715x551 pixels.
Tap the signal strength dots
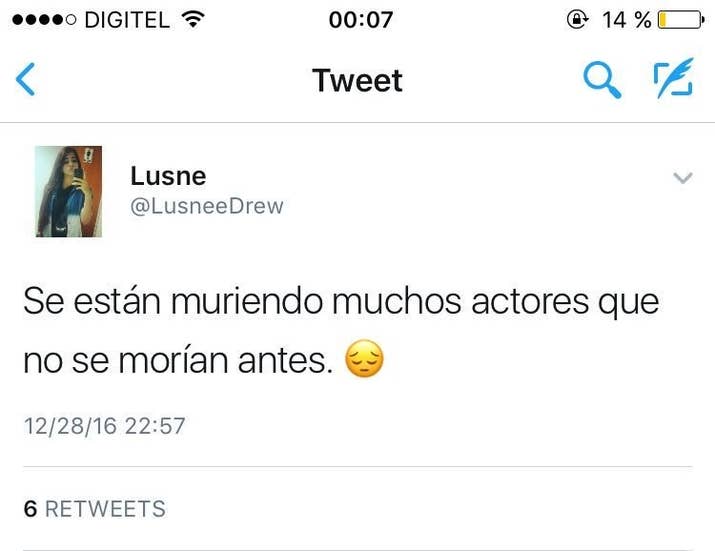44,20
